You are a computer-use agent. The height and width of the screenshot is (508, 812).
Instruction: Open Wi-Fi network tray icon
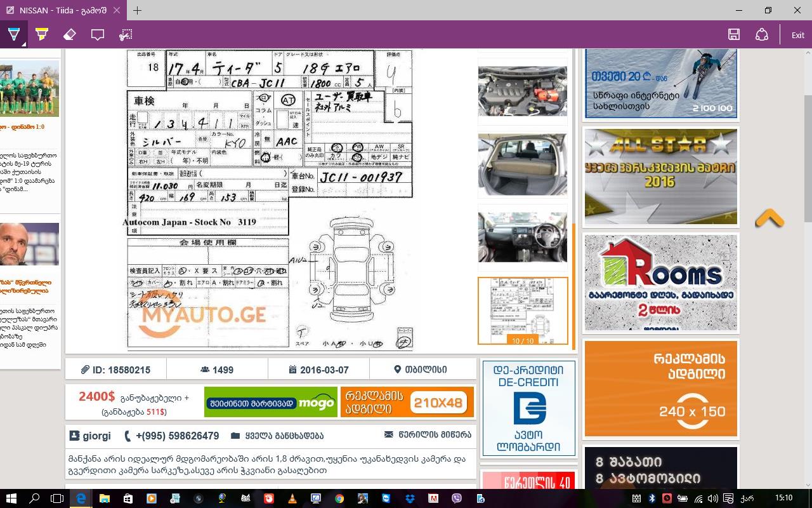tap(698, 498)
